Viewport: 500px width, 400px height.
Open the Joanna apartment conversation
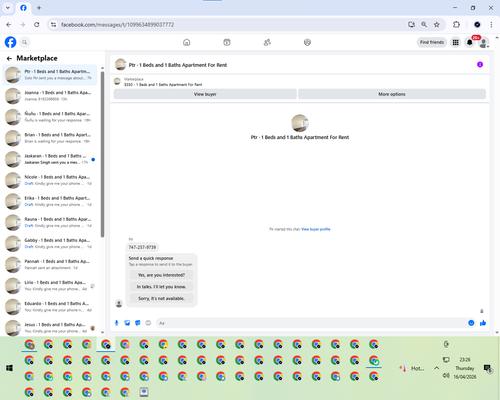coord(50,96)
